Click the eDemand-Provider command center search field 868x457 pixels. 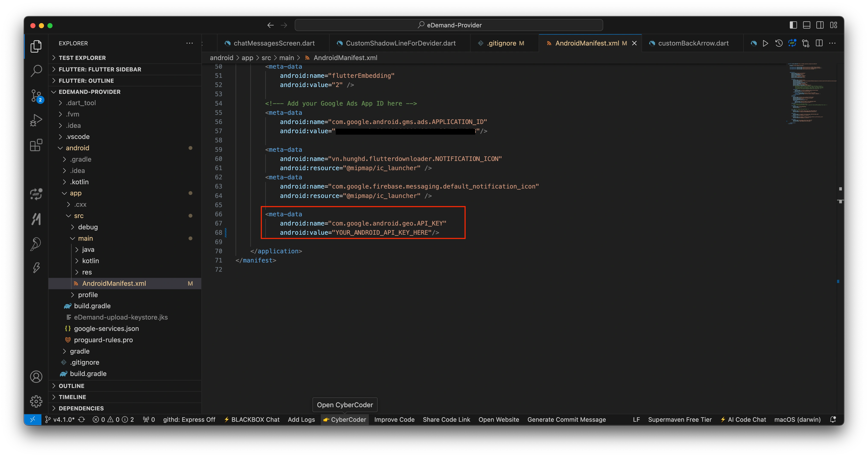point(449,25)
